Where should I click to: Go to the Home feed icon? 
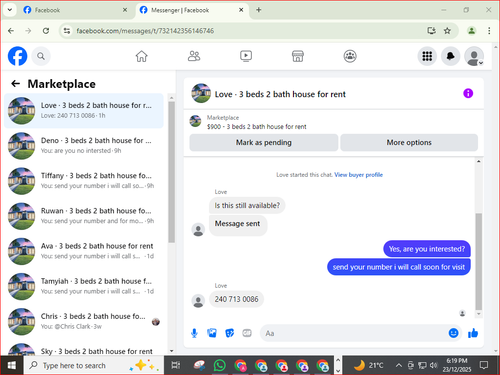pyautogui.click(x=141, y=56)
